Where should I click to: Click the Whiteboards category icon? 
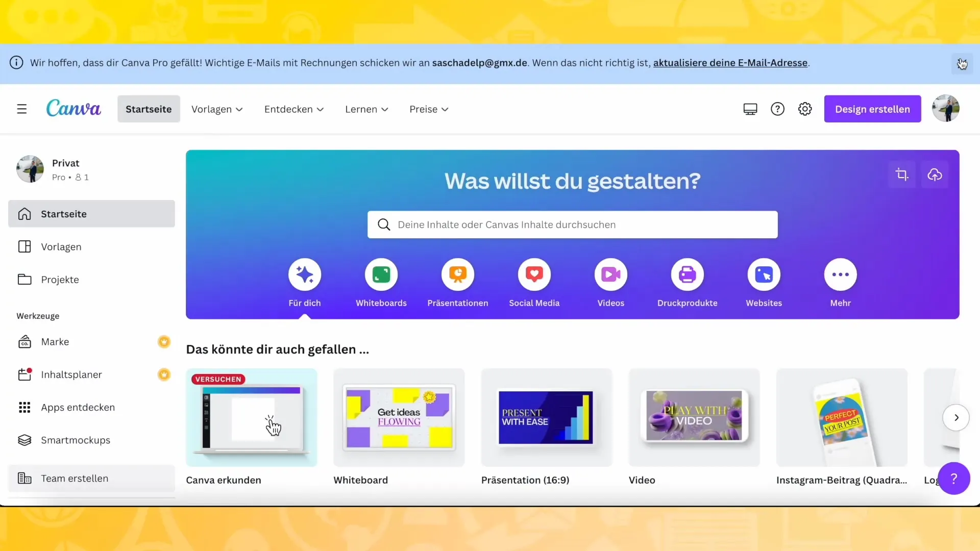tap(381, 274)
